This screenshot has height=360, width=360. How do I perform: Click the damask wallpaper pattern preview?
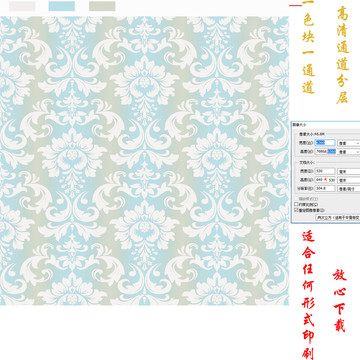[144, 161]
